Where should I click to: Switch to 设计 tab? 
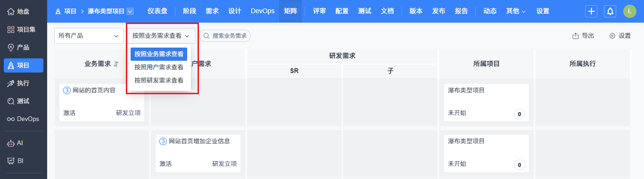click(x=235, y=11)
